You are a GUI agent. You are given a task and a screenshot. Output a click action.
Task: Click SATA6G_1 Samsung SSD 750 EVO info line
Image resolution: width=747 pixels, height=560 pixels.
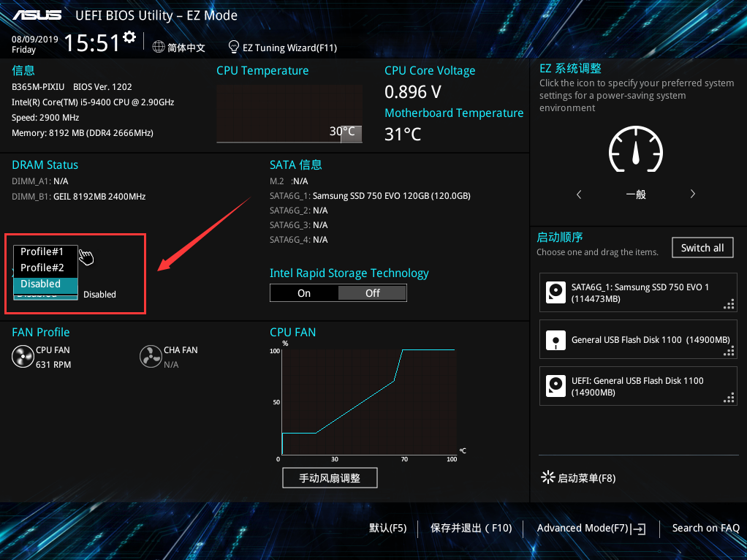(x=370, y=196)
